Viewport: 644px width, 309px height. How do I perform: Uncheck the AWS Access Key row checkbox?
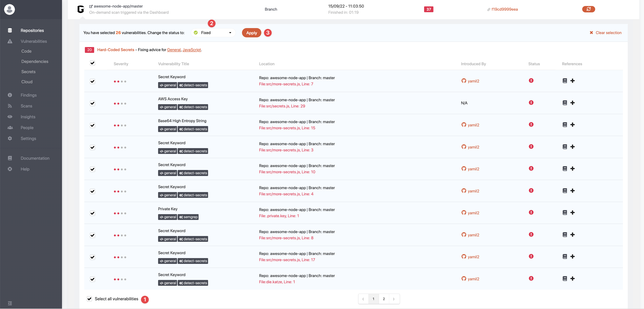92,103
